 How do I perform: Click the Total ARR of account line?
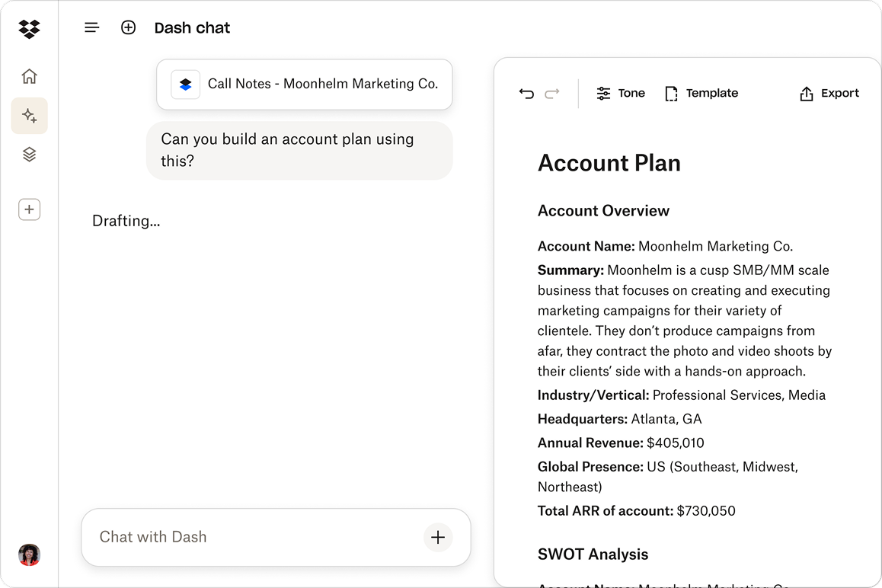pos(637,511)
